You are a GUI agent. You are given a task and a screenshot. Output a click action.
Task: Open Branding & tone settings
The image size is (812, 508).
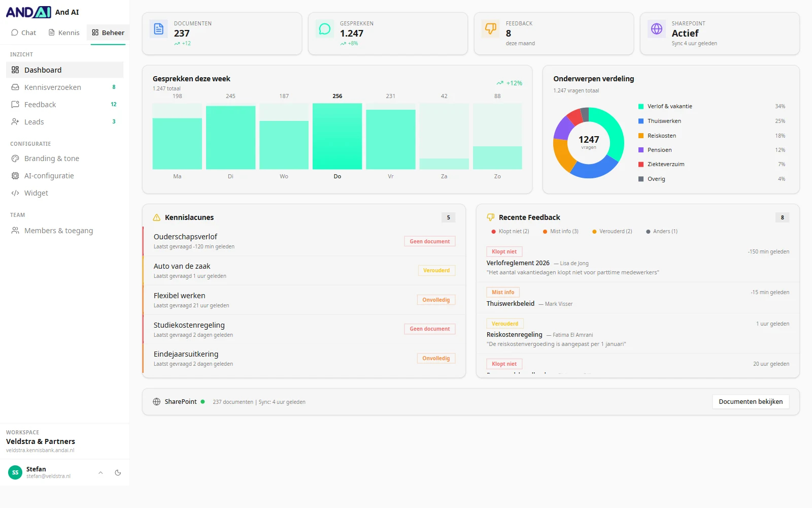coord(64,158)
